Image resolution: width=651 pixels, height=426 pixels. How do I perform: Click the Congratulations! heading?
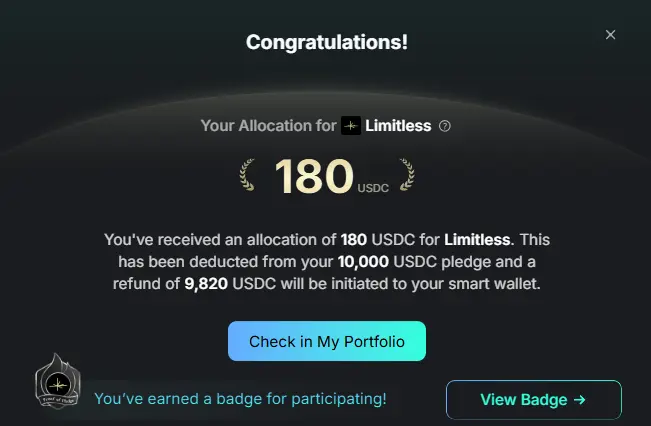[326, 42]
